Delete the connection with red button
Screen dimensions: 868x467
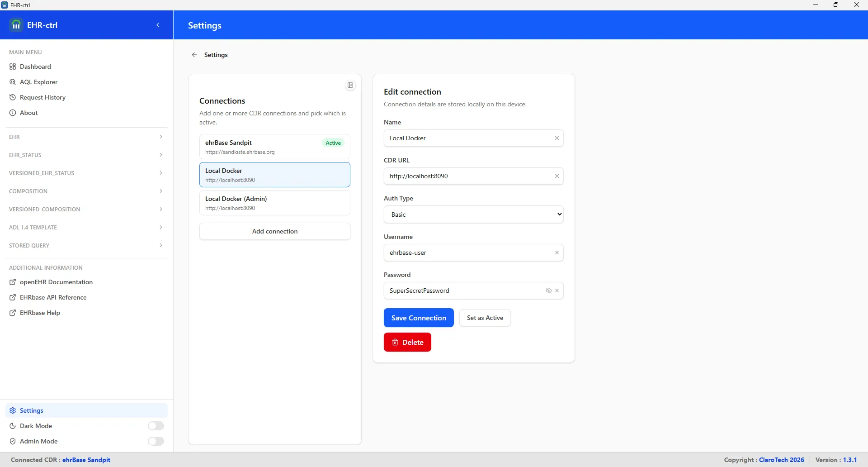[407, 342]
